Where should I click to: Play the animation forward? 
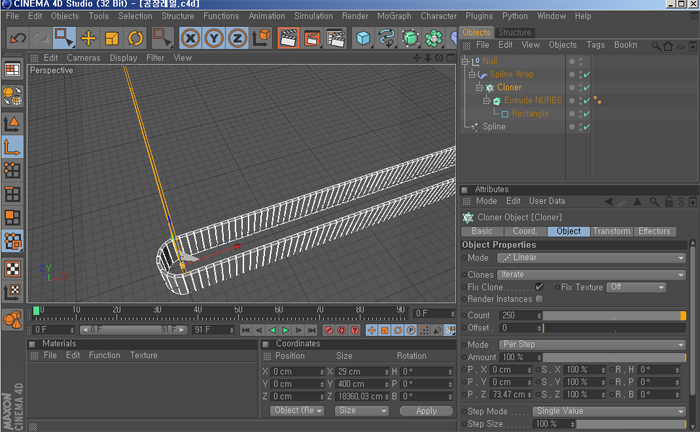click(x=285, y=330)
